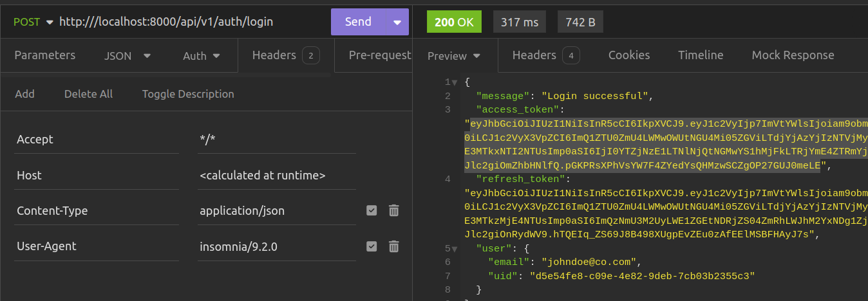The width and height of the screenshot is (868, 301).
Task: Edit the request URL field
Action: [166, 22]
